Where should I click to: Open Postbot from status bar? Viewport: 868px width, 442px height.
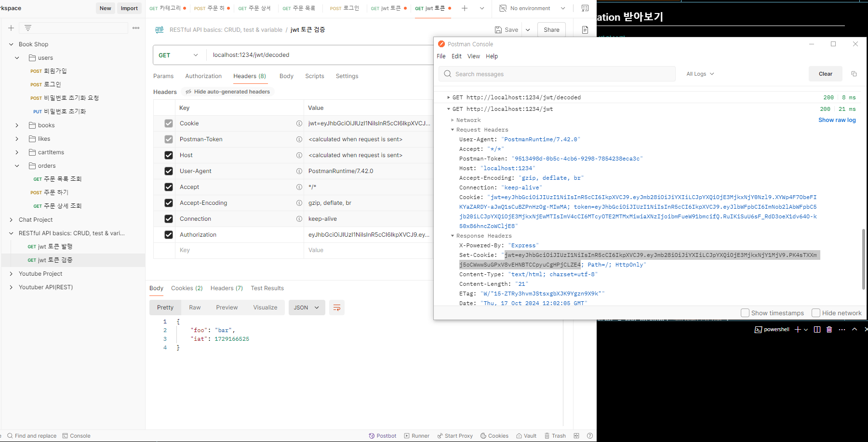[x=383, y=436]
